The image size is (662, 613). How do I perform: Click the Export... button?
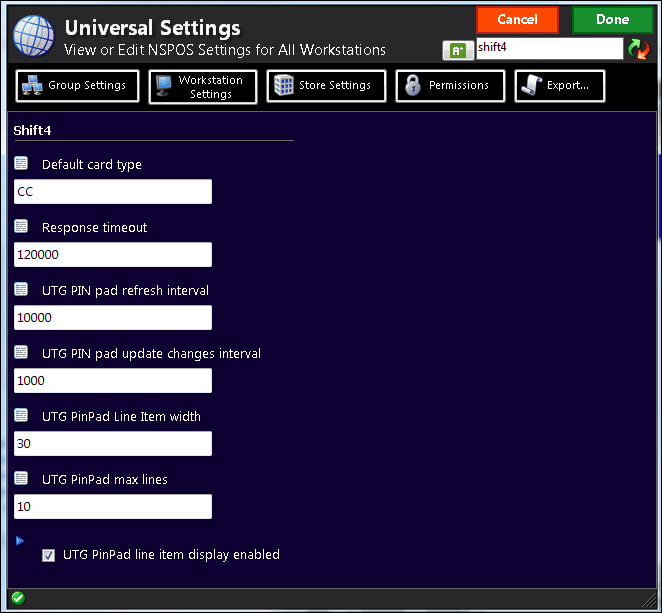click(x=560, y=86)
